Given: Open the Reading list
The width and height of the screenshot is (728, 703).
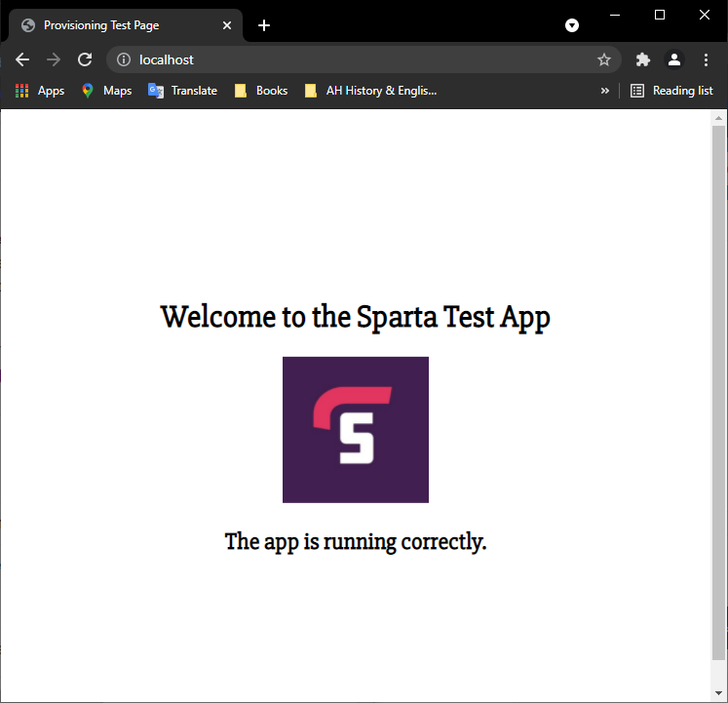Looking at the screenshot, I should [671, 91].
